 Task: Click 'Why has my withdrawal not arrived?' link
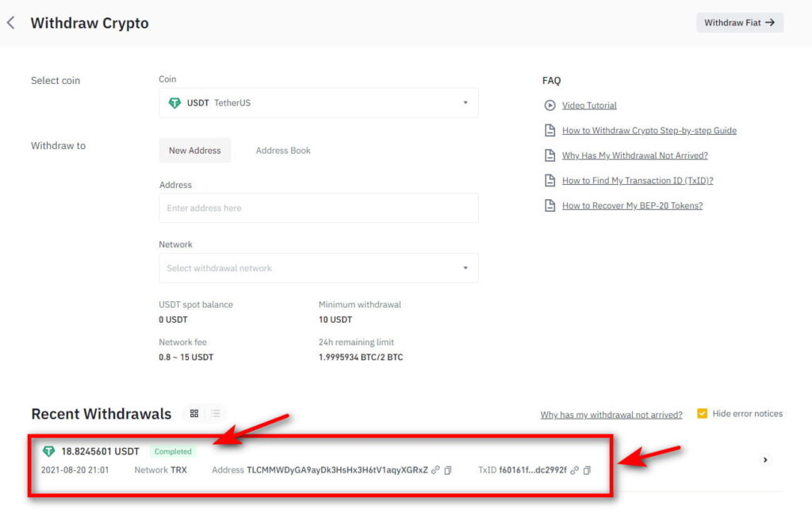(611, 415)
